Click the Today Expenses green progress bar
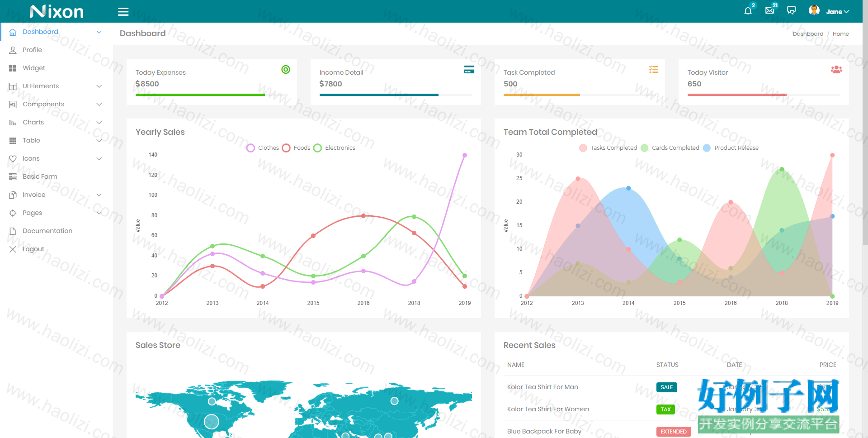Viewport: 868px width, 438px height. 200,95
